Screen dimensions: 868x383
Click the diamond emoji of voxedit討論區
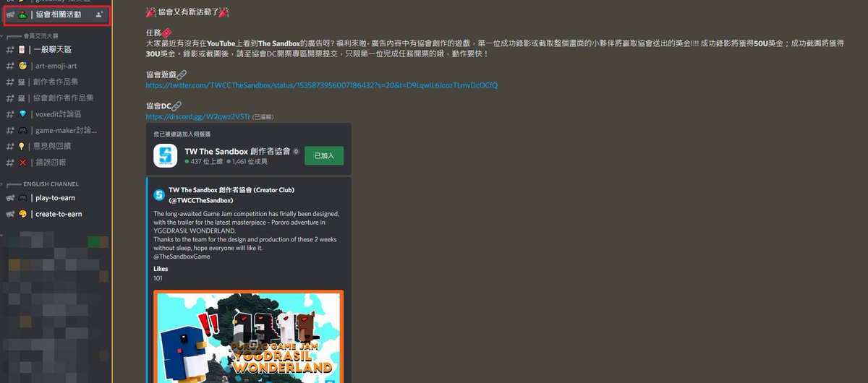[x=22, y=114]
